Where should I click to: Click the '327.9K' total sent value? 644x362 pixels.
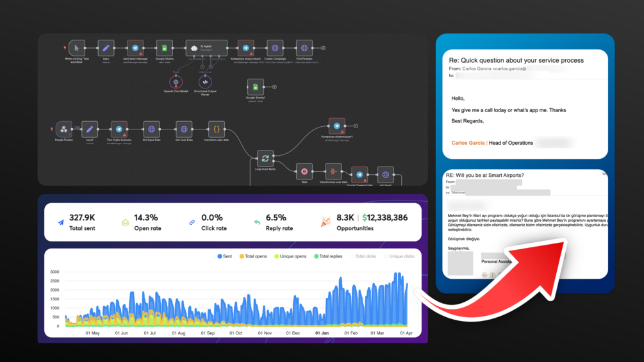[82, 218]
